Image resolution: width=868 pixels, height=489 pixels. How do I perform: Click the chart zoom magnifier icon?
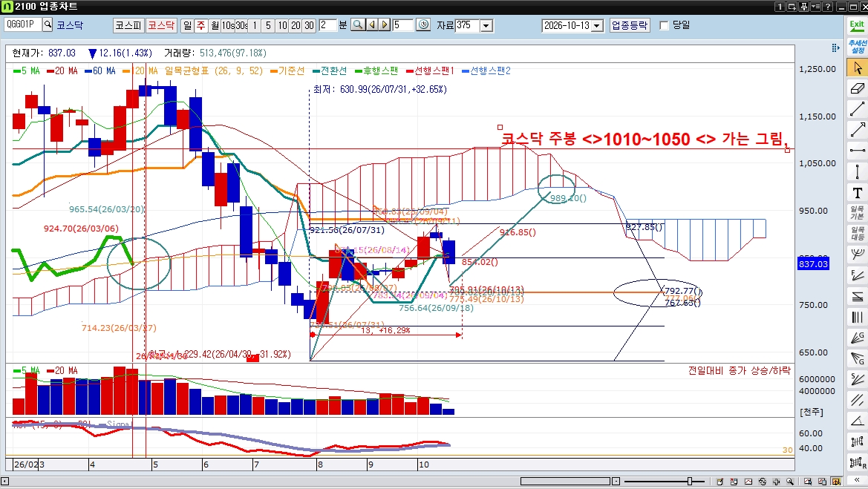358,25
